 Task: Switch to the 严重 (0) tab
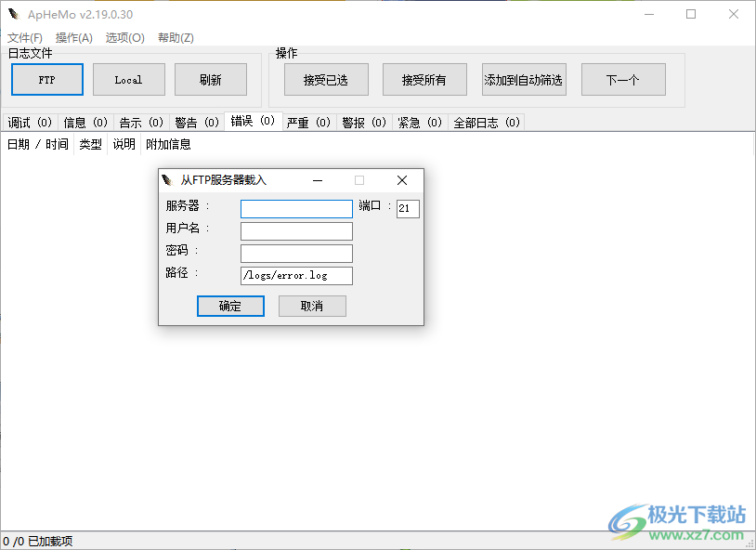tap(308, 123)
